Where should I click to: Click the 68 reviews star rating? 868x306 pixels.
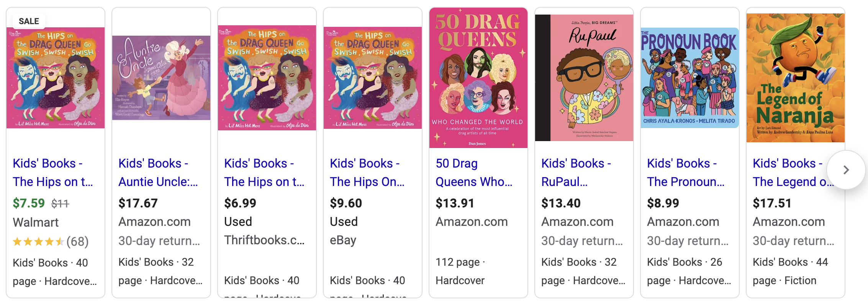click(x=51, y=242)
